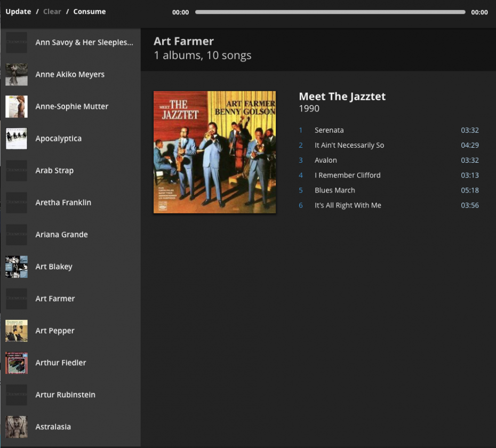Click Art Blakey album thumbnail

[17, 266]
